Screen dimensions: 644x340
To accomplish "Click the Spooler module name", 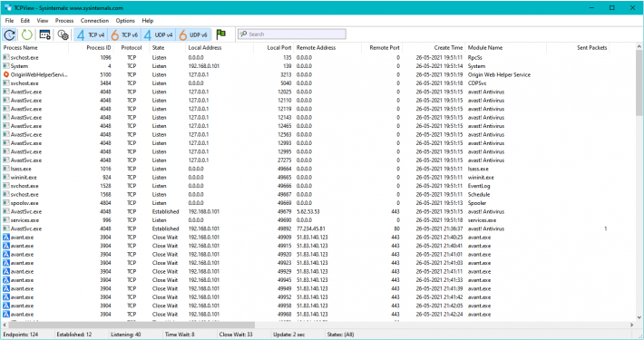I will coord(477,203).
